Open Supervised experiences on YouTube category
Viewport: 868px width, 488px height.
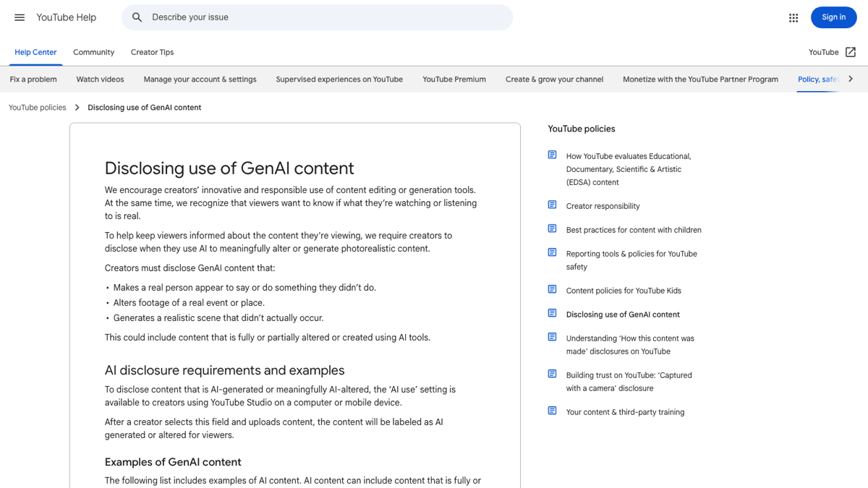(339, 80)
